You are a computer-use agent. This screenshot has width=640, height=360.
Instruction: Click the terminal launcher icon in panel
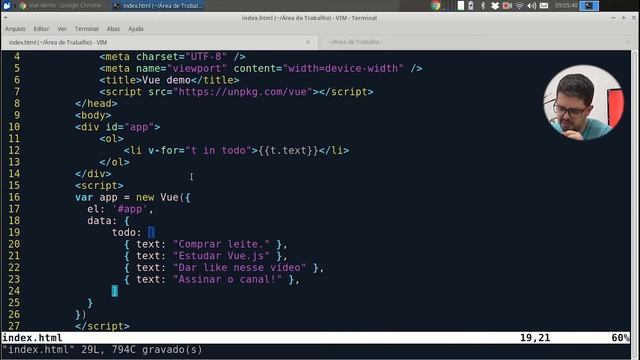[x=589, y=6]
